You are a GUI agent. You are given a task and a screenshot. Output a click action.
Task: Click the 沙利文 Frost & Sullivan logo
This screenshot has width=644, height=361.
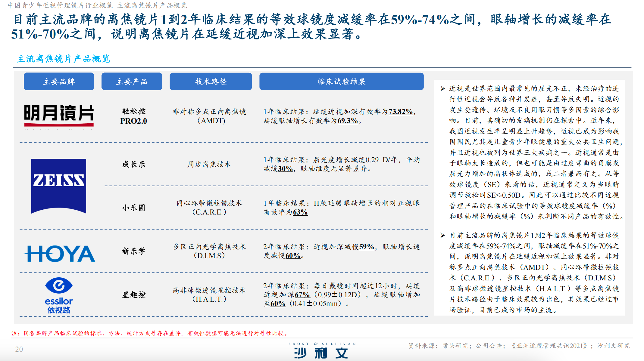click(x=321, y=351)
